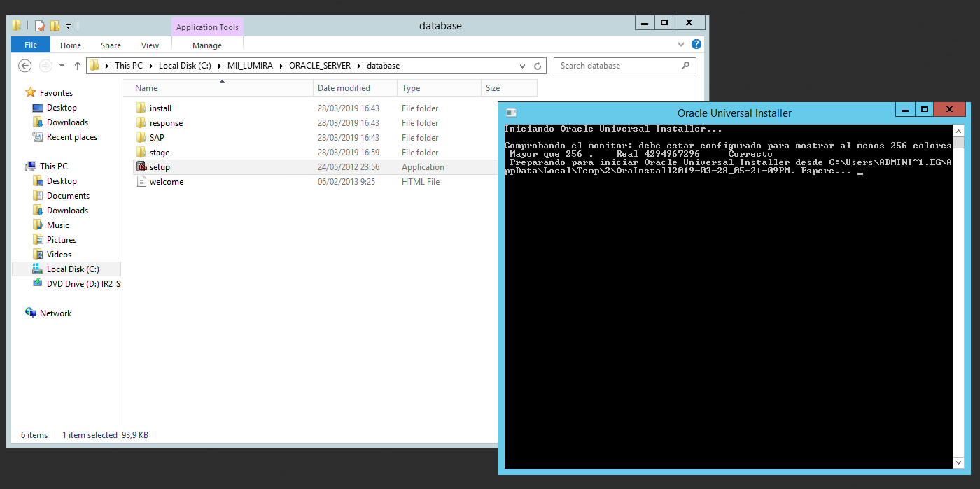980x489 pixels.
Task: Minimize the Oracle Universal Installer window
Action: point(905,110)
